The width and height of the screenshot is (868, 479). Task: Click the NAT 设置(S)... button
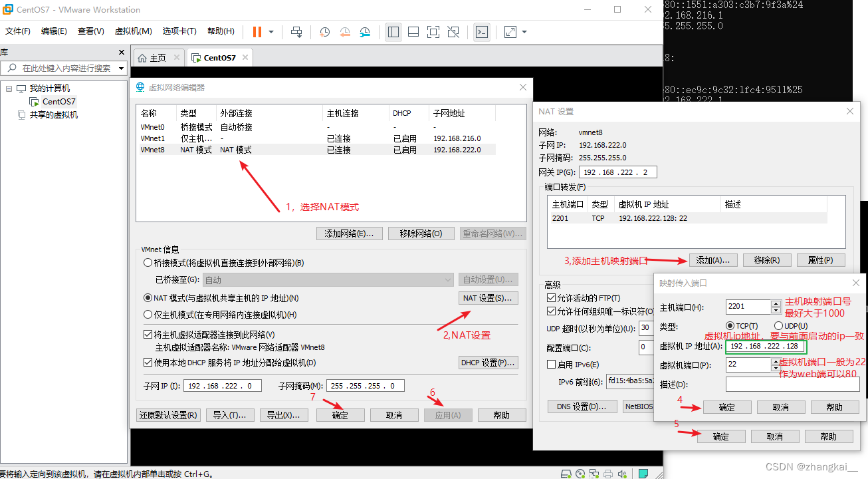coord(488,298)
